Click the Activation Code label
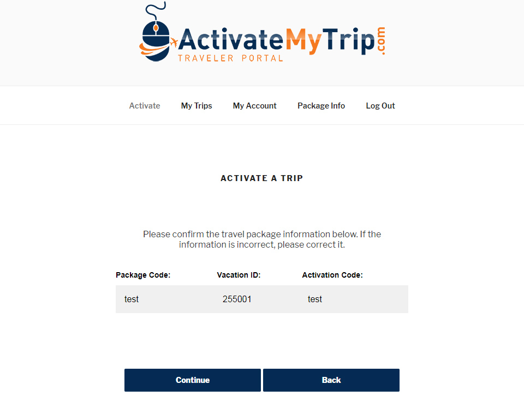The image size is (524, 420). [332, 275]
